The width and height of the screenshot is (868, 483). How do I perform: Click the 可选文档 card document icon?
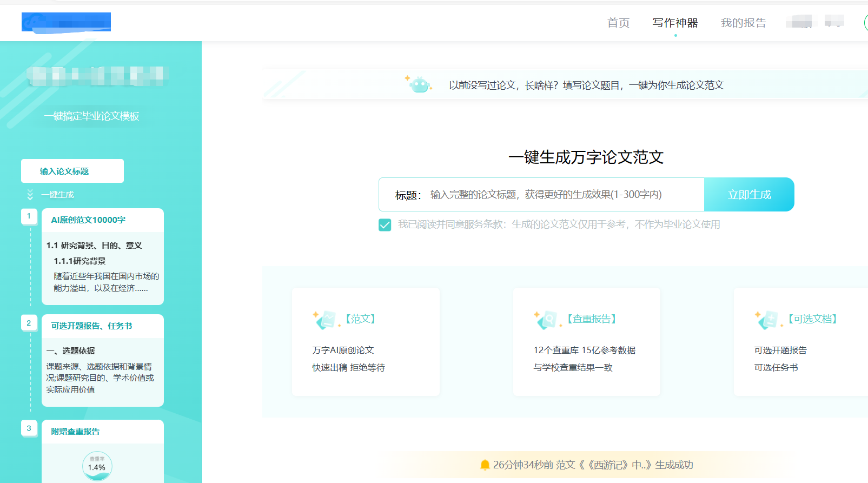click(x=768, y=320)
